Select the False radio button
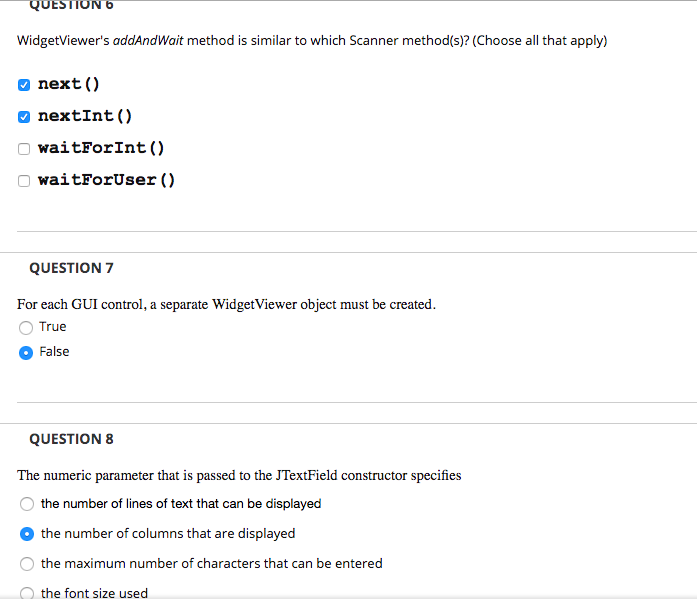Viewport: 697px width, 599px height. tap(27, 352)
